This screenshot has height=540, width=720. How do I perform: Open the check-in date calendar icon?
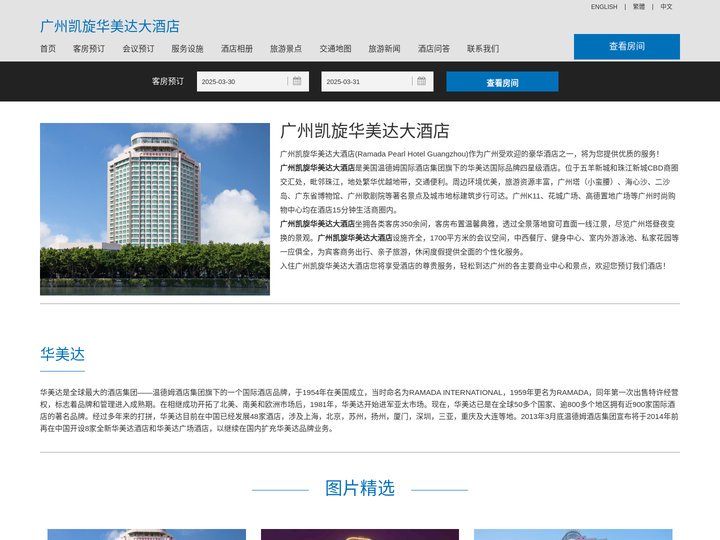[x=297, y=81]
